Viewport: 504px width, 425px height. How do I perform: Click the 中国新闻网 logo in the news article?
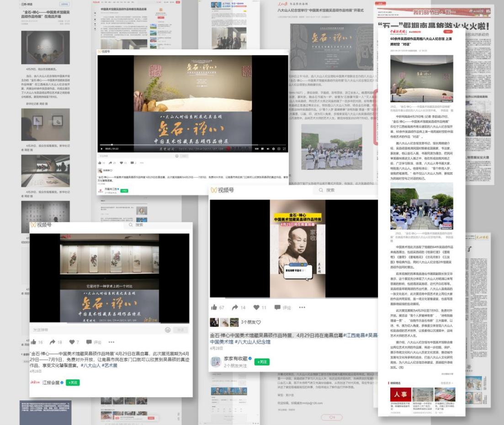(398, 32)
